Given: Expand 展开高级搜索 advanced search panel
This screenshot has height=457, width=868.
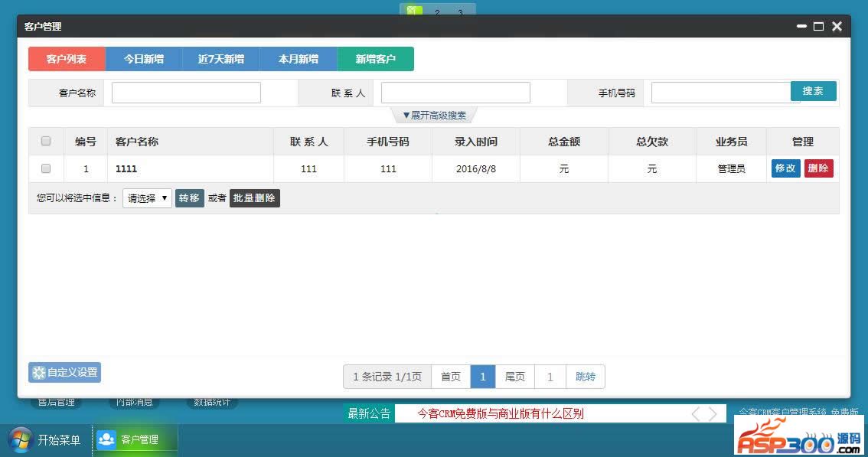Looking at the screenshot, I should pos(434,116).
